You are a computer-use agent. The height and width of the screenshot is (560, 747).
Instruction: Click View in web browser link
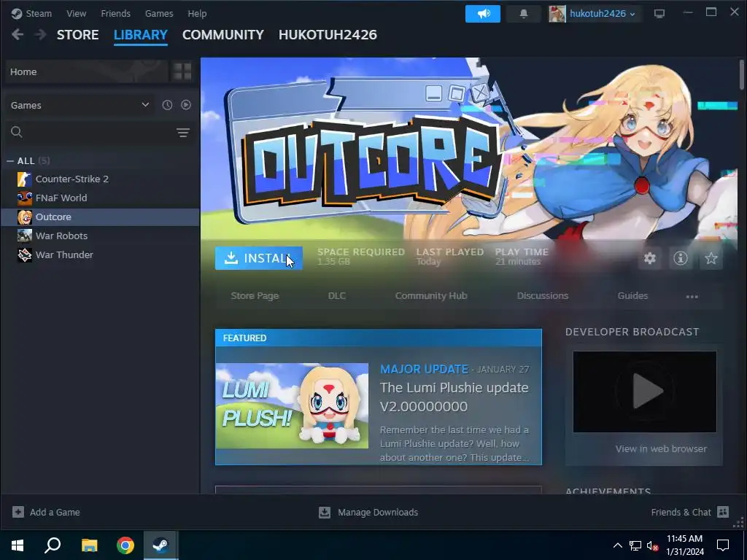coord(661,448)
